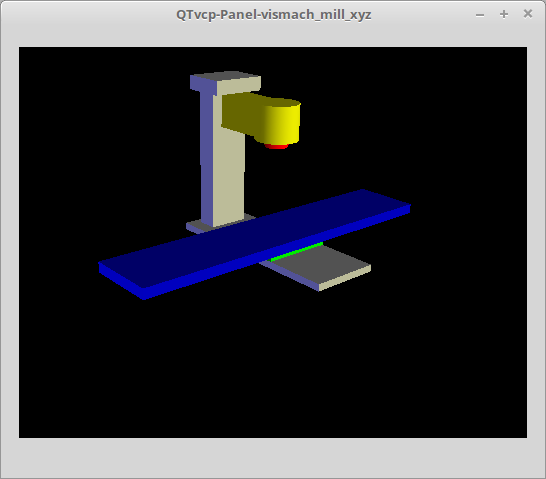Click the long blue mill table

point(254,244)
